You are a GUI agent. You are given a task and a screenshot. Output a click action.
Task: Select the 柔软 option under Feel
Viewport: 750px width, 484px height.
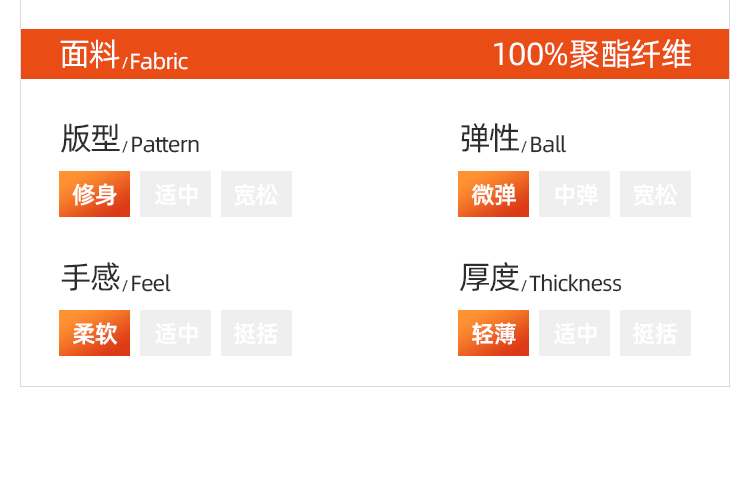pyautogui.click(x=95, y=333)
